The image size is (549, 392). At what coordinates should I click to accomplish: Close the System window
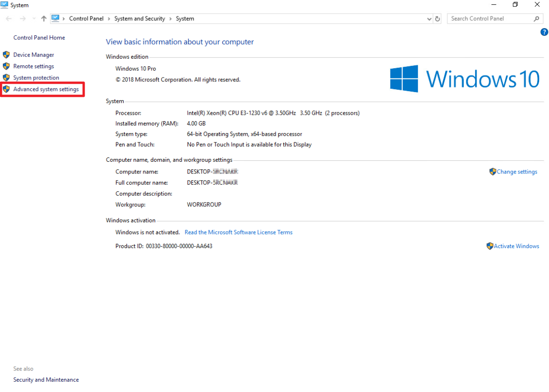[537, 5]
